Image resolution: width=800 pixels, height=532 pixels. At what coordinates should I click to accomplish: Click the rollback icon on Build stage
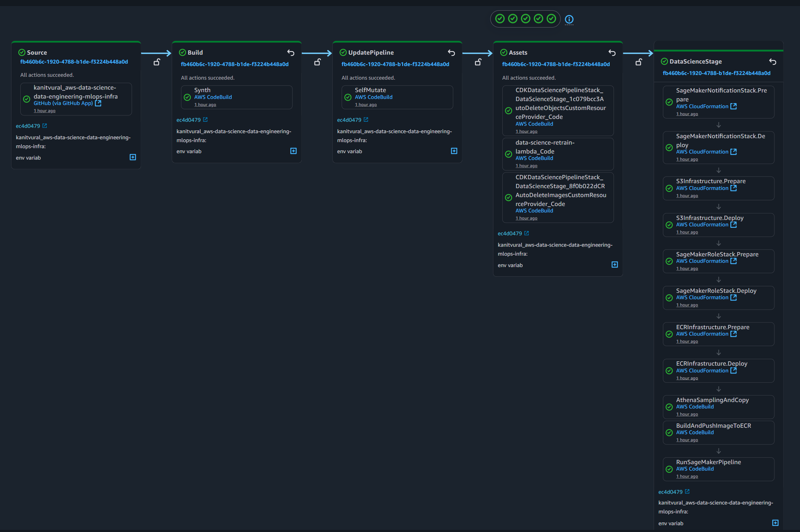coord(291,53)
